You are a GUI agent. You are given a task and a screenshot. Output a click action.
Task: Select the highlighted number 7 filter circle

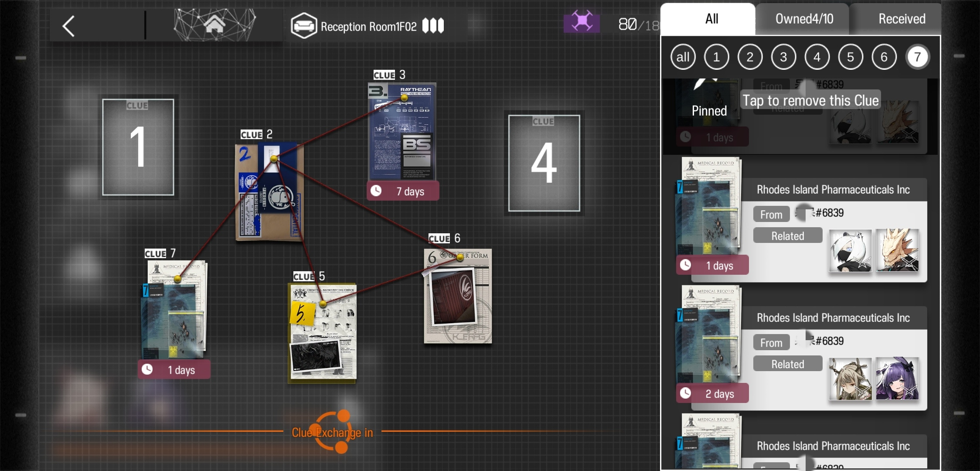(918, 57)
